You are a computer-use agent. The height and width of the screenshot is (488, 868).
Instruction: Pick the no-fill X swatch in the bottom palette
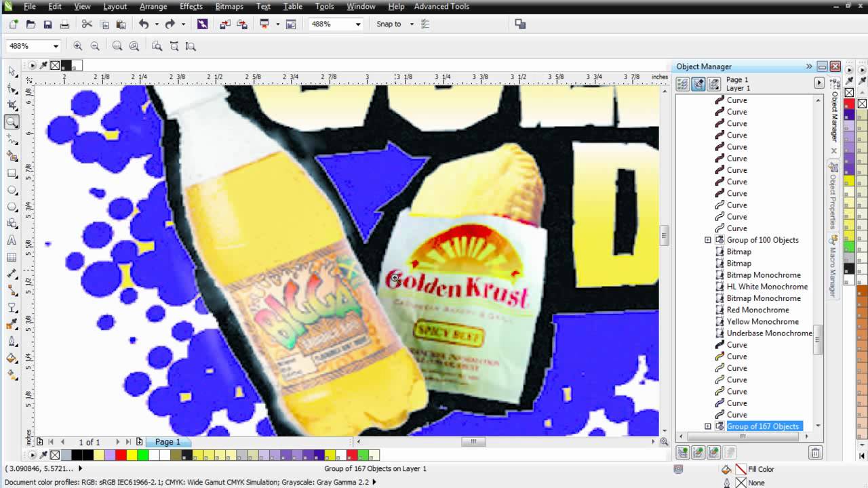tap(55, 455)
